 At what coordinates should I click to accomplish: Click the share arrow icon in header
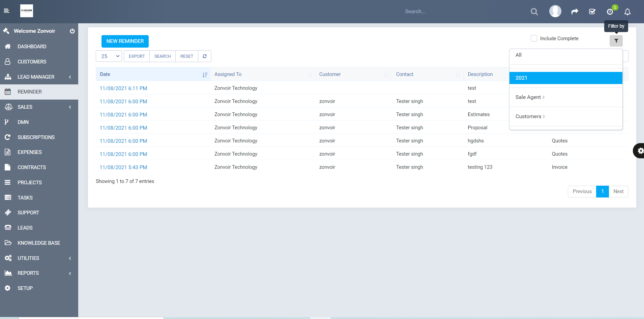(x=575, y=11)
